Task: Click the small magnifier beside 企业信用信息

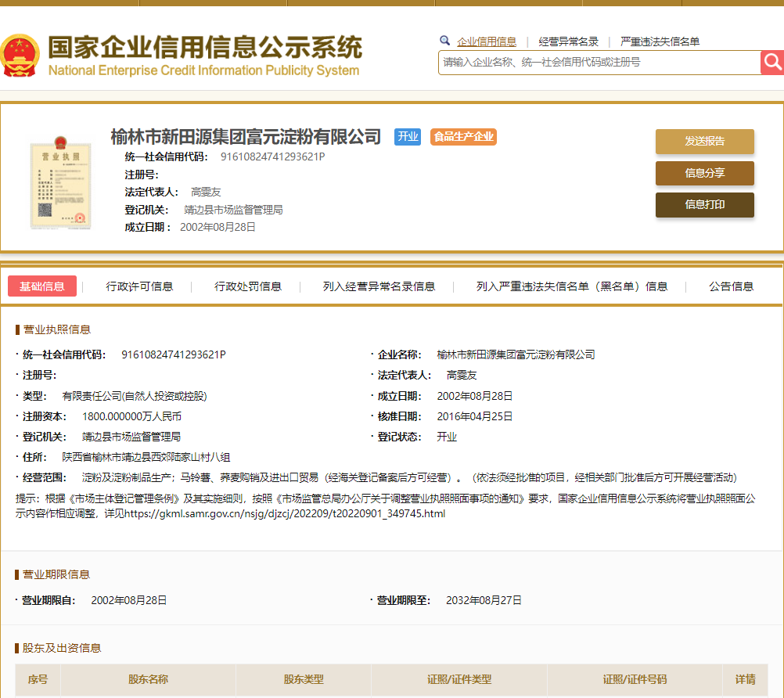Action: point(444,41)
